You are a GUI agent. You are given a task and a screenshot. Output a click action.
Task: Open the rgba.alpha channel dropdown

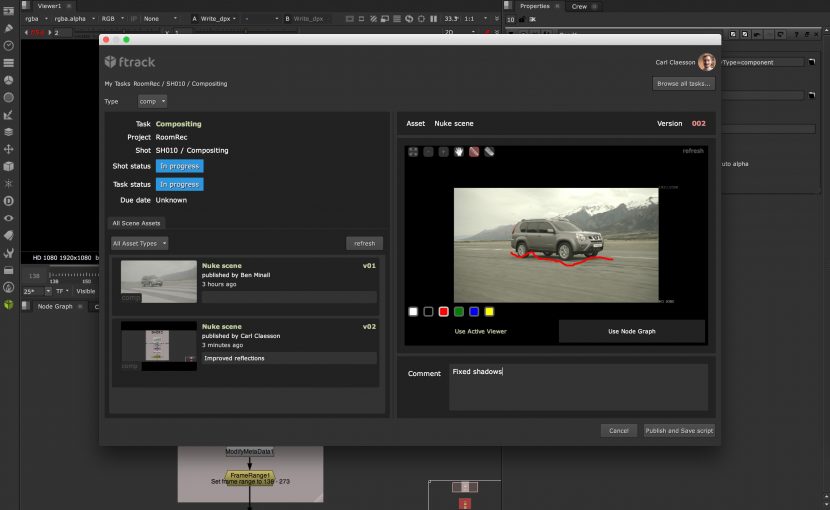click(74, 19)
